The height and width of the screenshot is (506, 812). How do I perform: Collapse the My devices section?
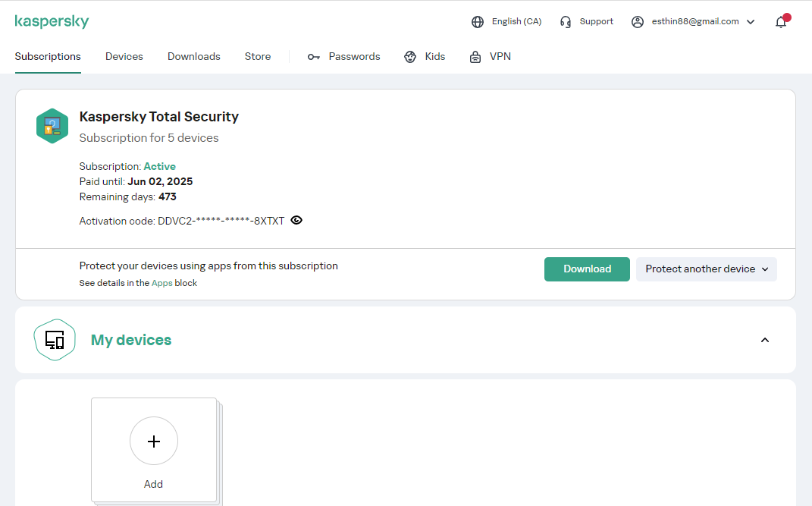765,340
